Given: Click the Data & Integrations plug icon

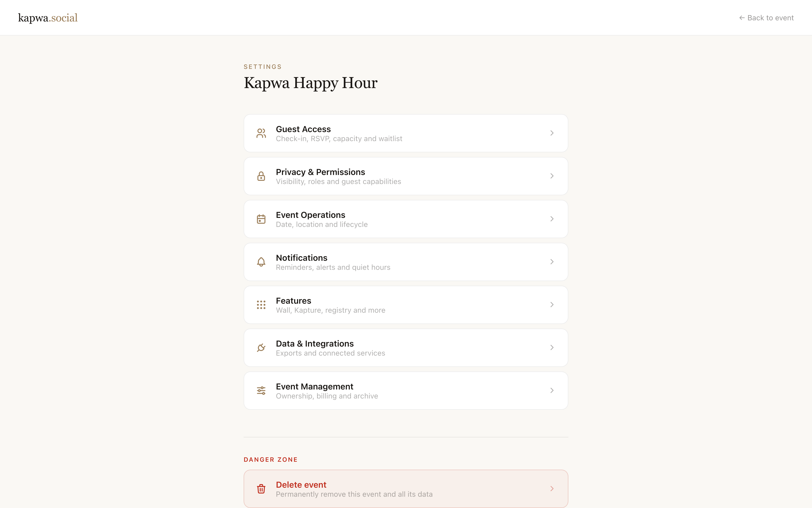Looking at the screenshot, I should point(261,347).
